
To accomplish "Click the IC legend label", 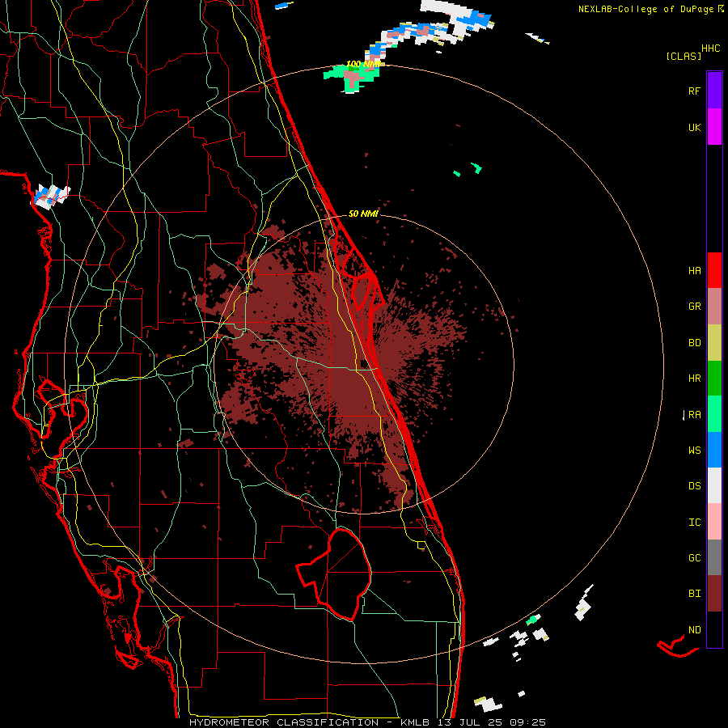I will point(694,523).
